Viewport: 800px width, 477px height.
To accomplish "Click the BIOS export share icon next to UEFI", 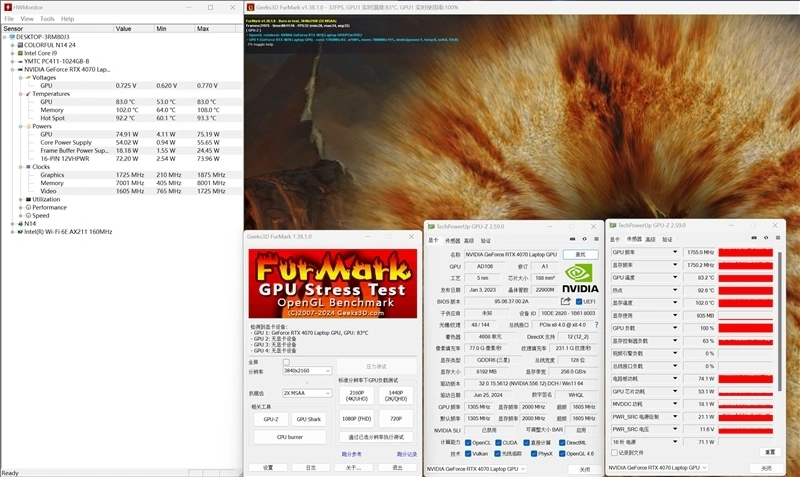I will pos(565,302).
